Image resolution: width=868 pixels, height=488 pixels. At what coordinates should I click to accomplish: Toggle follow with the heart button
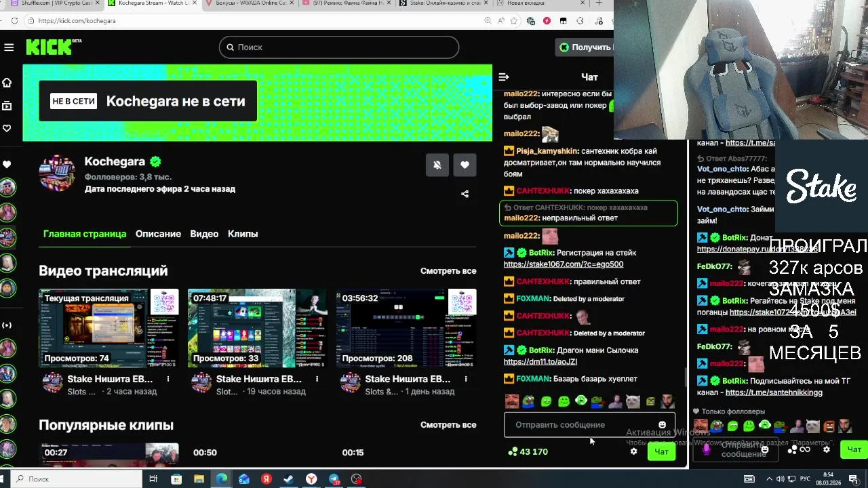tap(465, 165)
